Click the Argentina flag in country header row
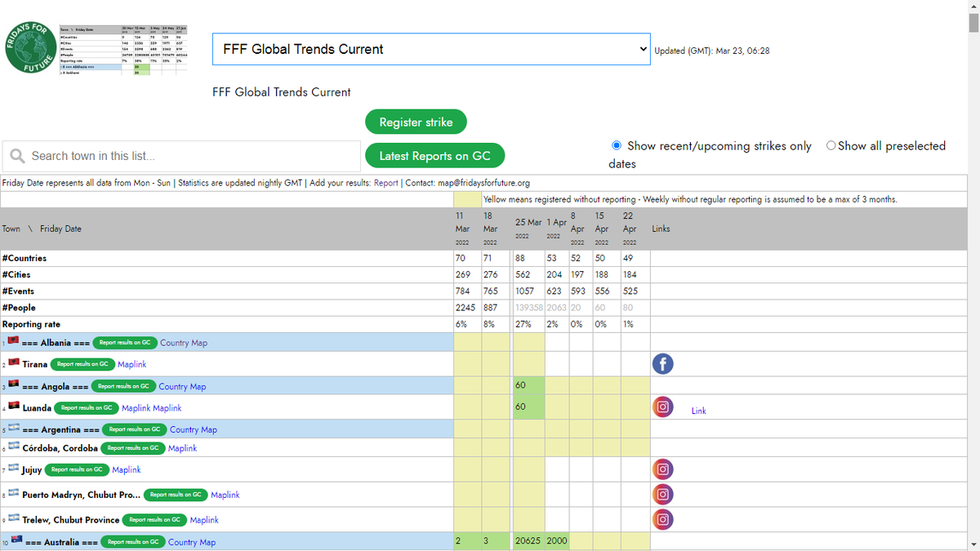Image resolution: width=980 pixels, height=551 pixels. [x=13, y=429]
